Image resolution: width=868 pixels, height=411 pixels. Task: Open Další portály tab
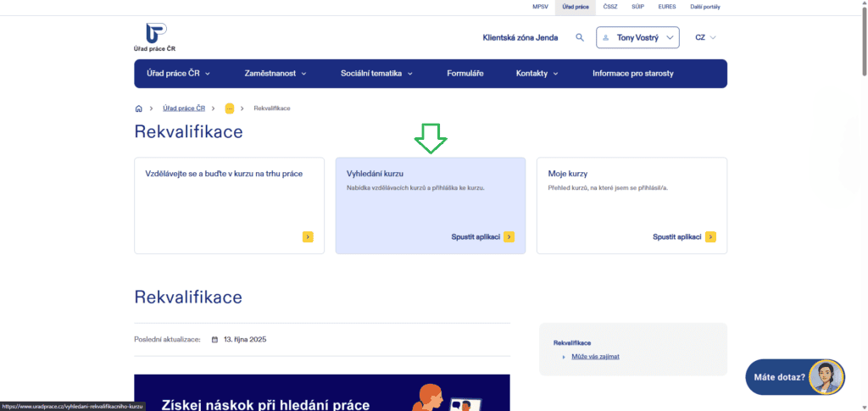coord(705,7)
